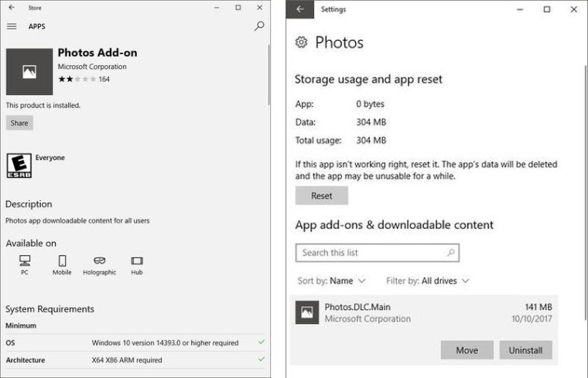Click the ESRB Everyone rating badge
Image resolution: width=588 pixels, height=378 pixels.
pos(19,166)
